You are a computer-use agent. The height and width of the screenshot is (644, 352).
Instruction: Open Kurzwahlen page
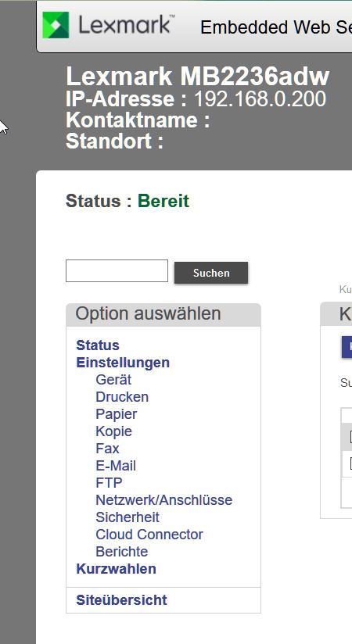click(x=117, y=569)
